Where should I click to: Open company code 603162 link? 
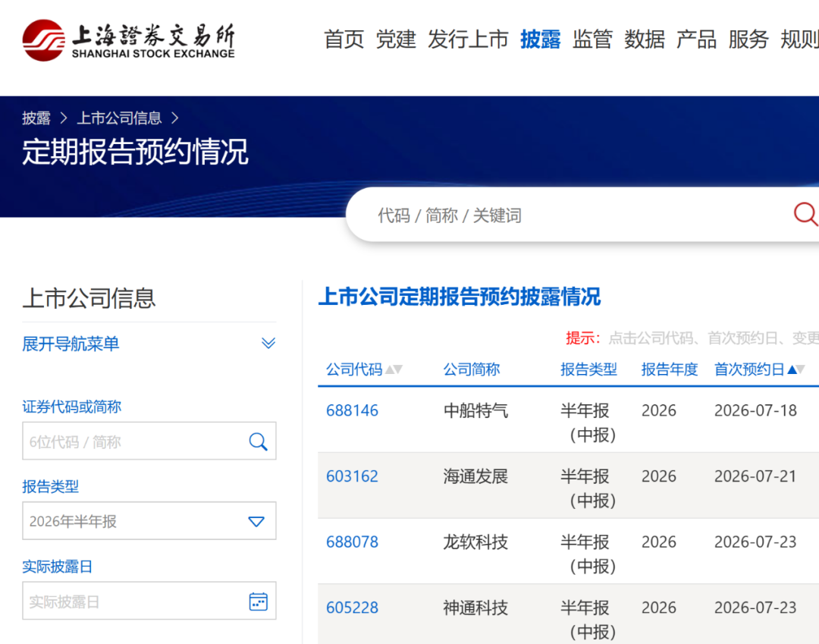point(352,476)
